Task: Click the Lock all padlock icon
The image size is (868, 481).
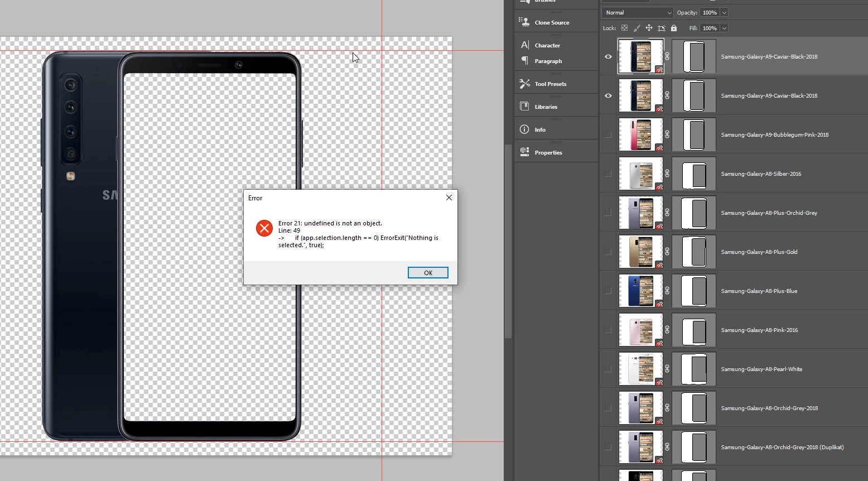Action: click(674, 28)
